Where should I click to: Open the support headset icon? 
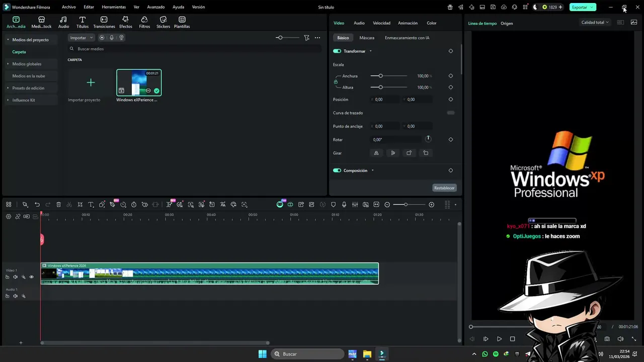(x=514, y=7)
